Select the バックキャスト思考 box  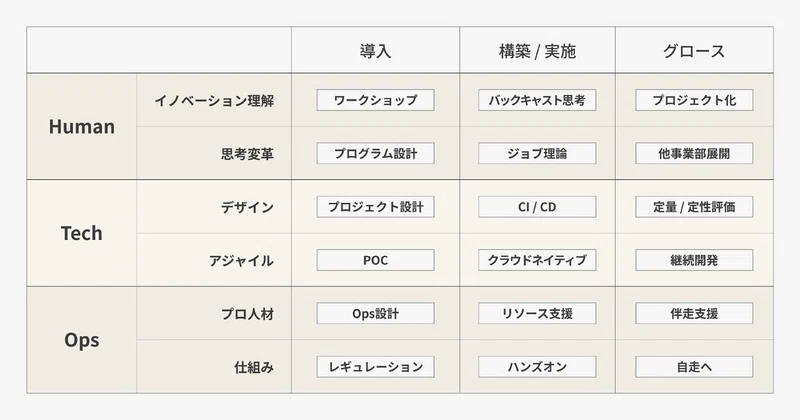[537, 100]
